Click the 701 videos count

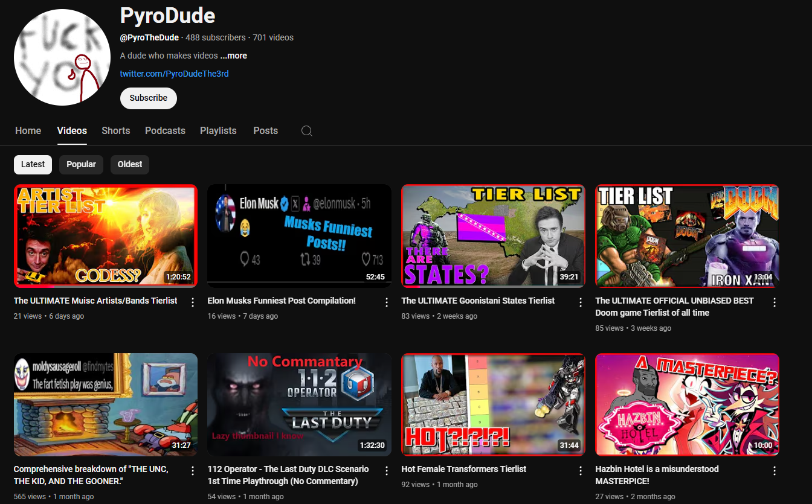coord(273,37)
